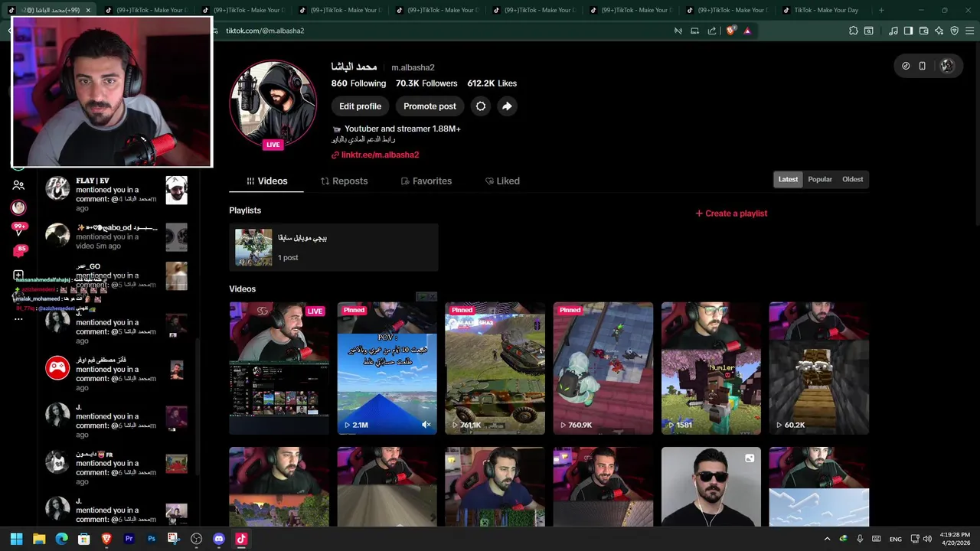Show hidden system tray icons chevron

[827, 539]
